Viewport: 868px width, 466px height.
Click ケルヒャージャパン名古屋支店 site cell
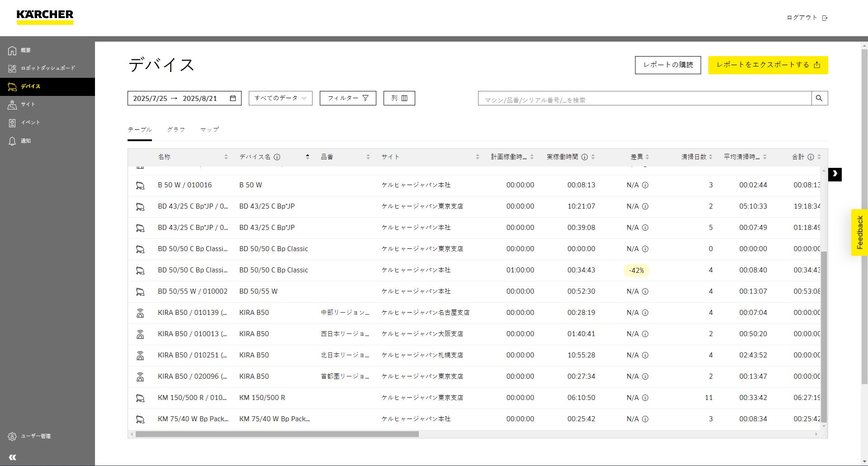(x=426, y=313)
